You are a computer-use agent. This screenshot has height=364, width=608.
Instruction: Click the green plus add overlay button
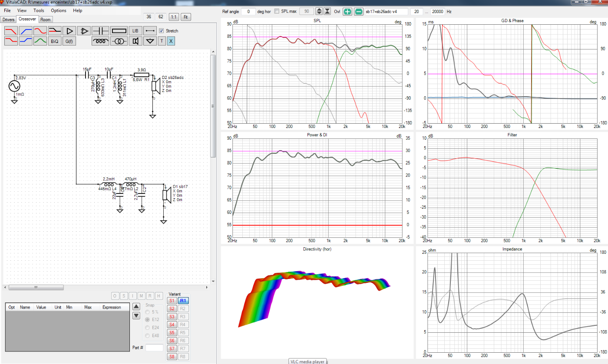pos(347,11)
